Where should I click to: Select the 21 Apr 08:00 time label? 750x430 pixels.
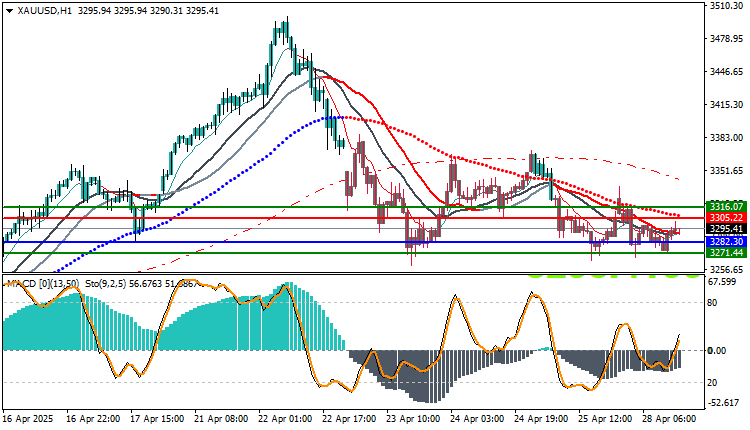click(x=221, y=419)
